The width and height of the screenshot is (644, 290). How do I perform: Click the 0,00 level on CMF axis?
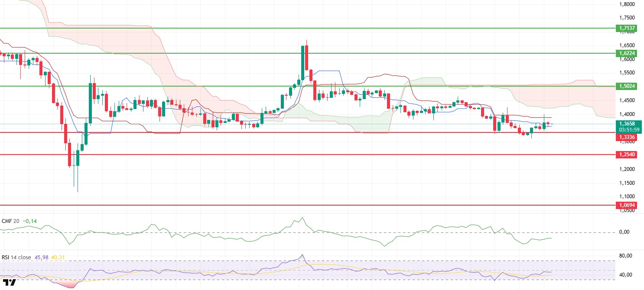tap(624, 232)
